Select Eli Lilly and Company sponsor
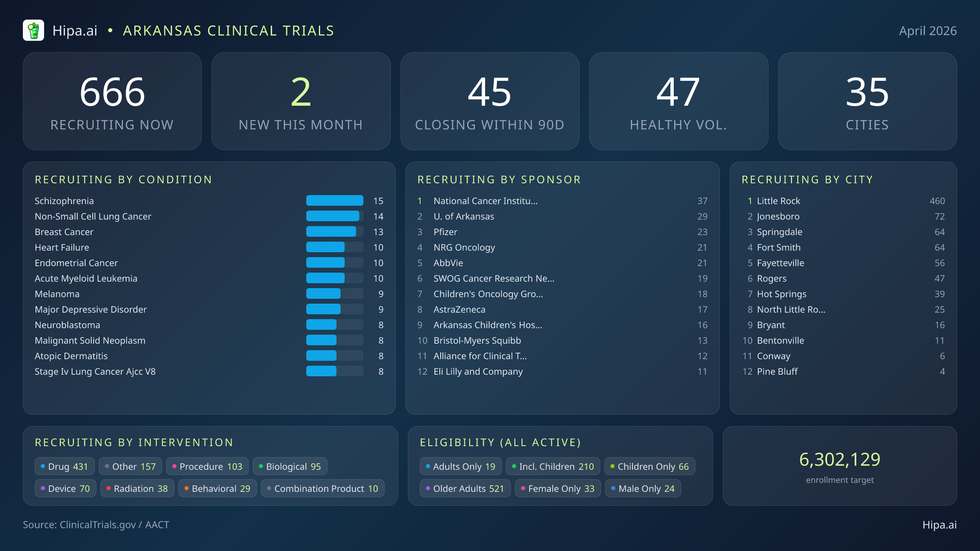The image size is (980, 551). coord(562,371)
